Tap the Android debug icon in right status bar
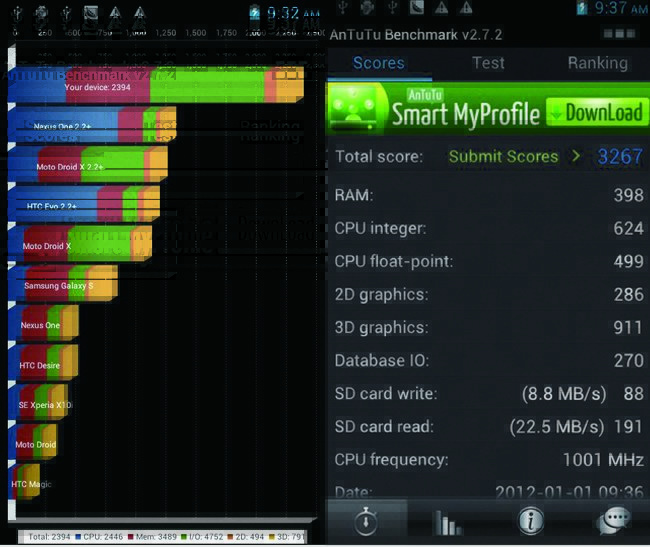The height and width of the screenshot is (547, 650). click(x=364, y=10)
